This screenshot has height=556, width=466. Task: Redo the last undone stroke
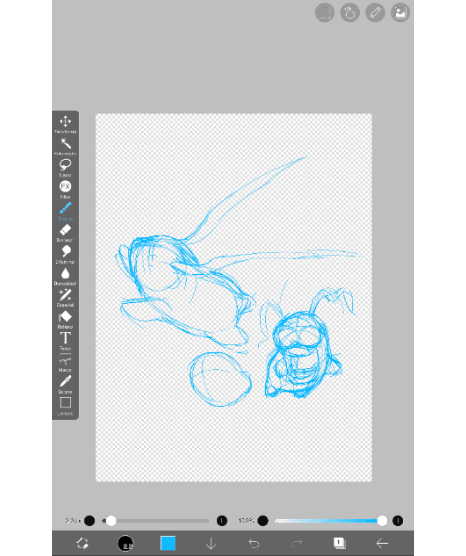click(296, 543)
